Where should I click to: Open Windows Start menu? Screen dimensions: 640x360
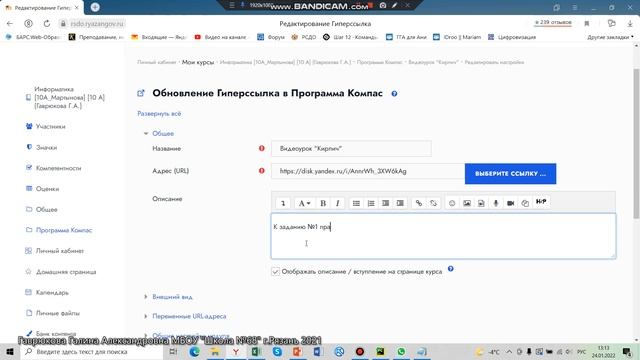pos(10,351)
